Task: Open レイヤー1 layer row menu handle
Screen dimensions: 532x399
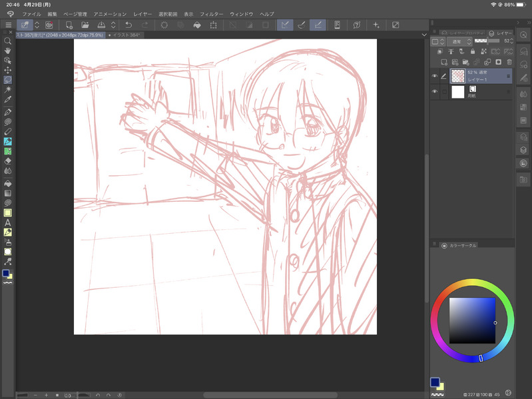Action: point(508,76)
